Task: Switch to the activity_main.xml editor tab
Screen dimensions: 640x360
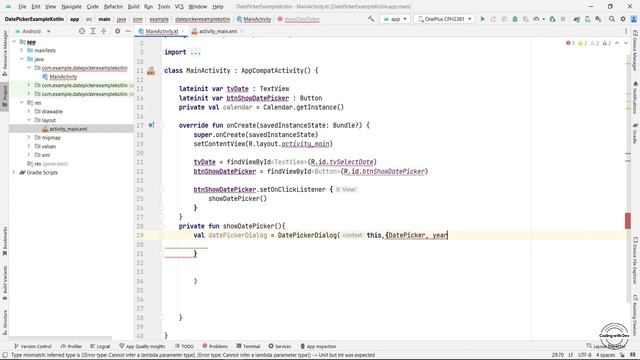Action: coord(217,31)
